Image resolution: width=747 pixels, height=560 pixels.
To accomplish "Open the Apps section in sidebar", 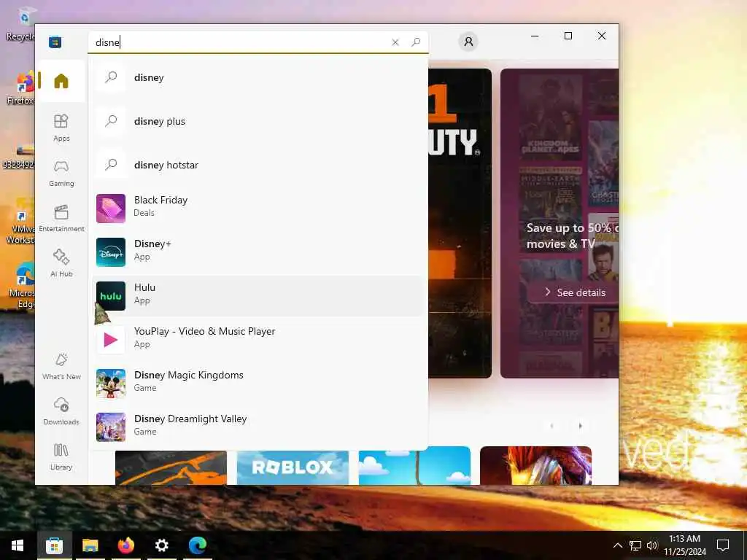I will click(x=61, y=128).
